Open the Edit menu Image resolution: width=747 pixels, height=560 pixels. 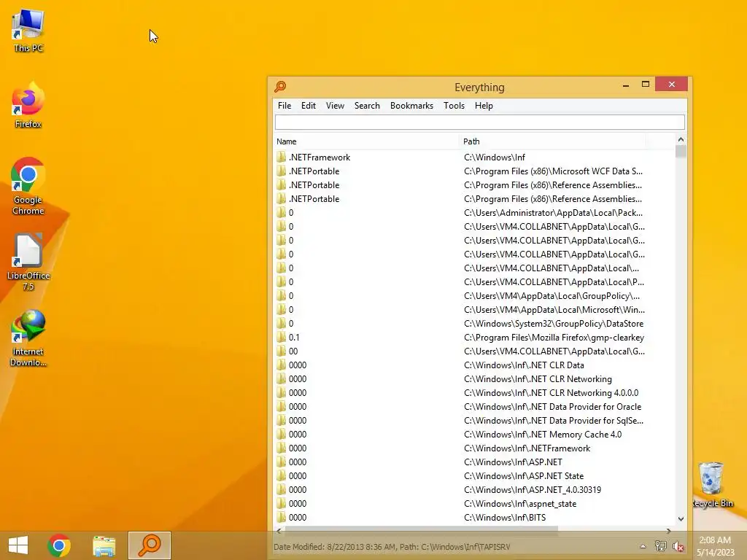[x=309, y=106]
